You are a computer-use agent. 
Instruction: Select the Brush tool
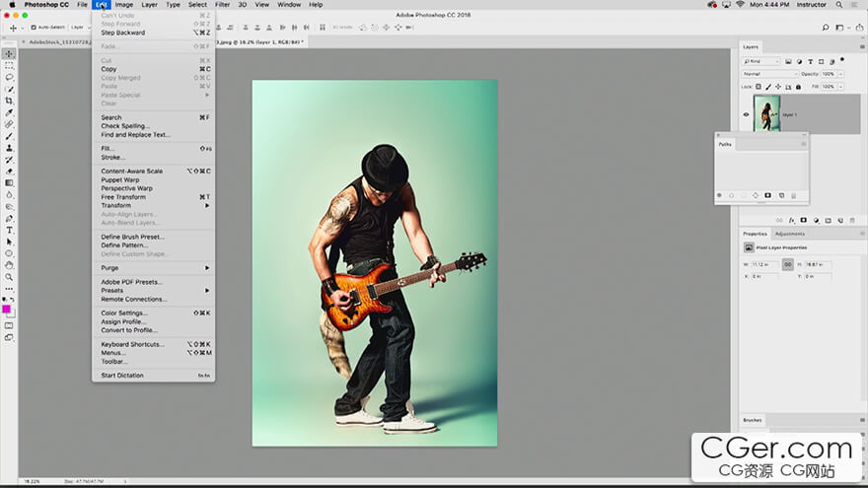(x=9, y=136)
